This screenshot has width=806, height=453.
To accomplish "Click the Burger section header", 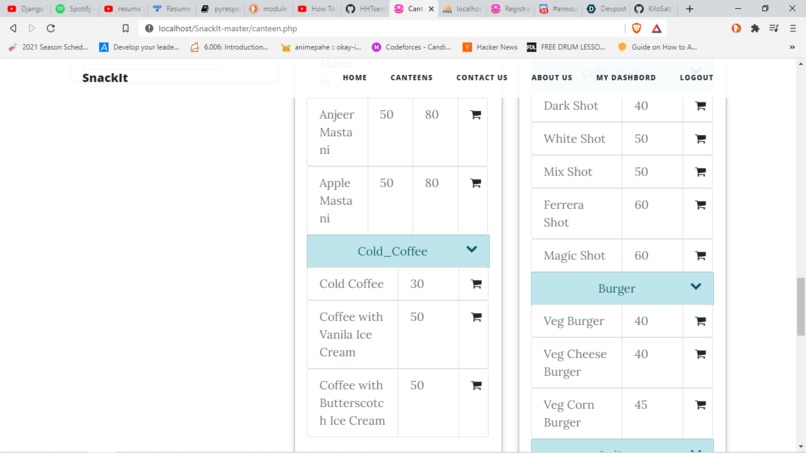I will pos(622,288).
